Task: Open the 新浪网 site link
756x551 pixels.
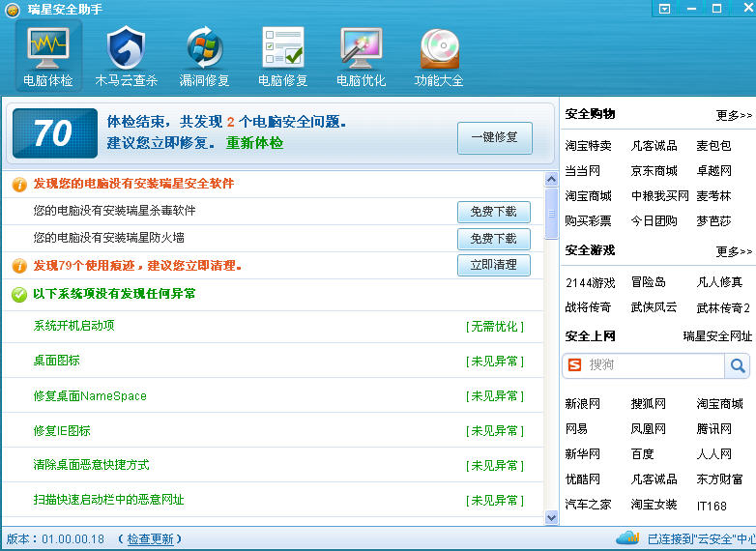Action: tap(582, 404)
